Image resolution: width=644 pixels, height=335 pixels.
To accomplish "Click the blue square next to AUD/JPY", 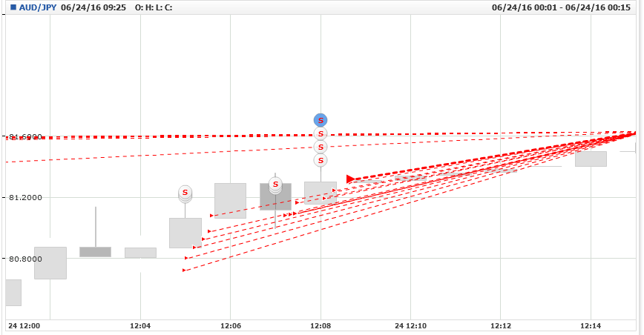I will 13,7.
